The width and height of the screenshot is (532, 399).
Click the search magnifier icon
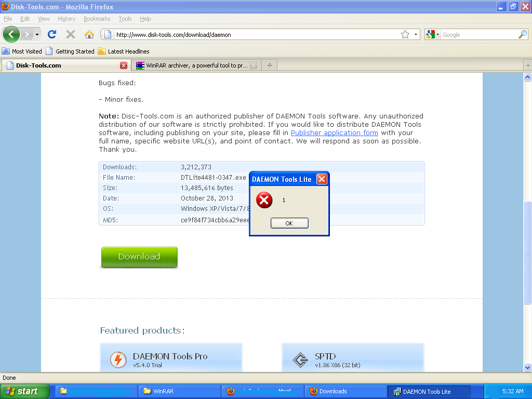tap(523, 34)
